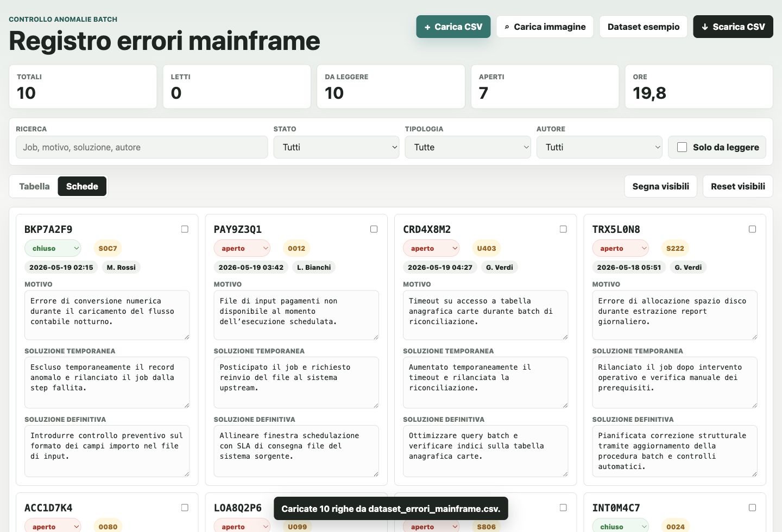
Task: Click the date 2026-05-19 03:42
Action: point(251,267)
